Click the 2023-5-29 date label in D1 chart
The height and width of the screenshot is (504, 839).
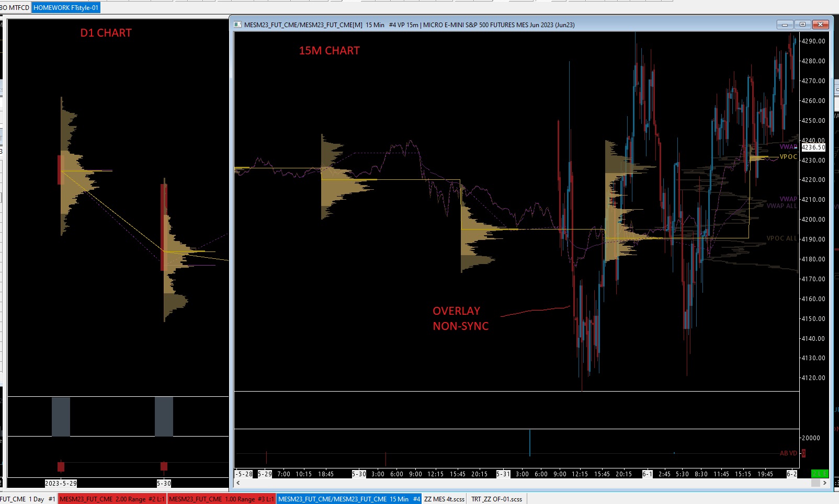(x=61, y=484)
